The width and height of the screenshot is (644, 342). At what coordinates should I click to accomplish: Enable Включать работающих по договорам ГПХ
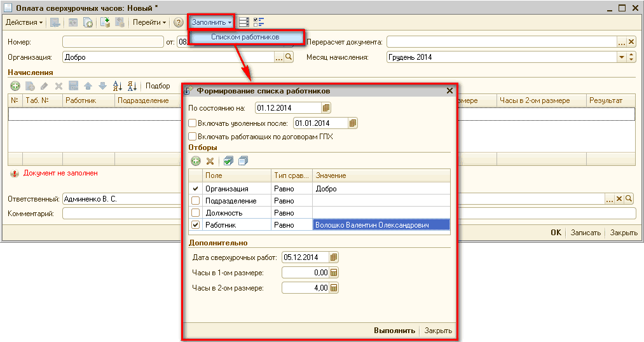click(x=193, y=136)
